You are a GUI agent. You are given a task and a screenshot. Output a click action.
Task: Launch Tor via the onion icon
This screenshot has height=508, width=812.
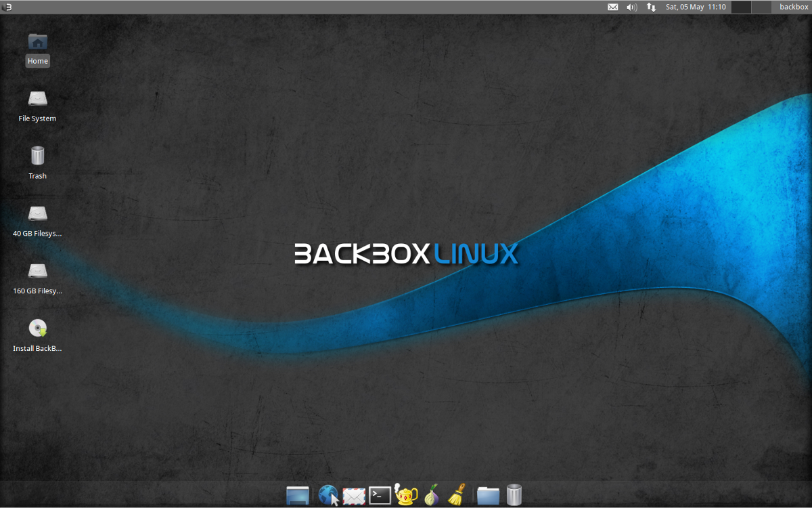point(432,495)
